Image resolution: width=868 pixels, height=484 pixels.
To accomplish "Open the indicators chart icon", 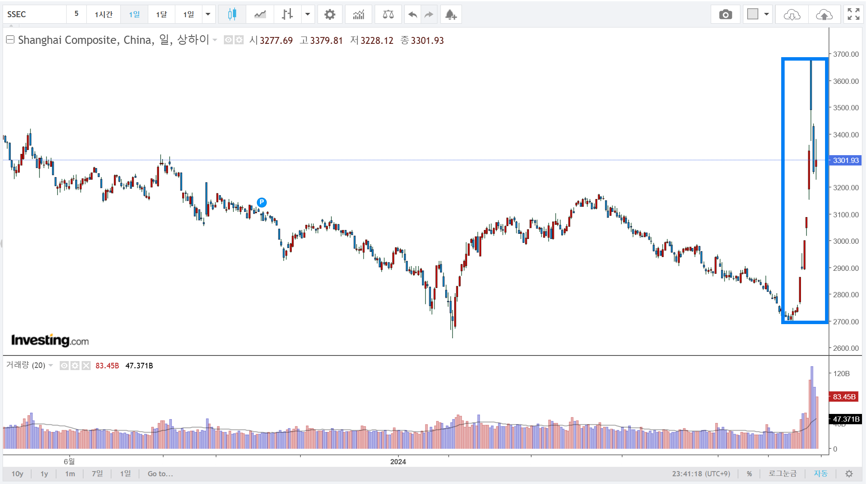I will (358, 15).
